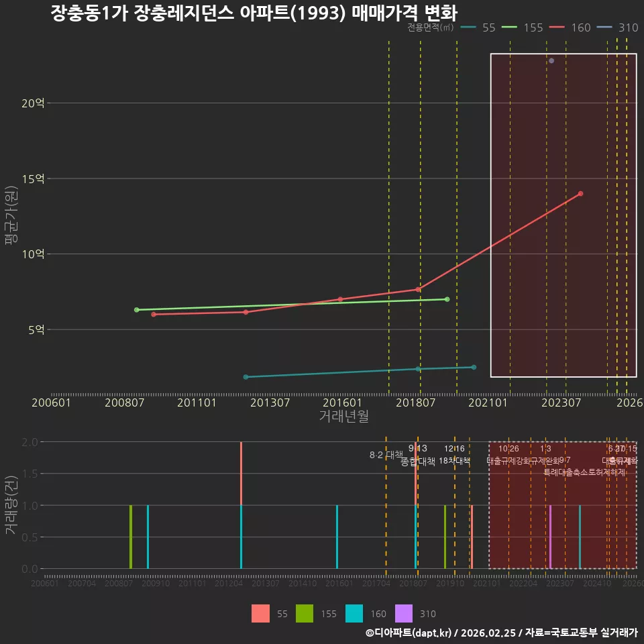
Task: Click 201910 on the volume chart x-axis
Action: point(450,583)
